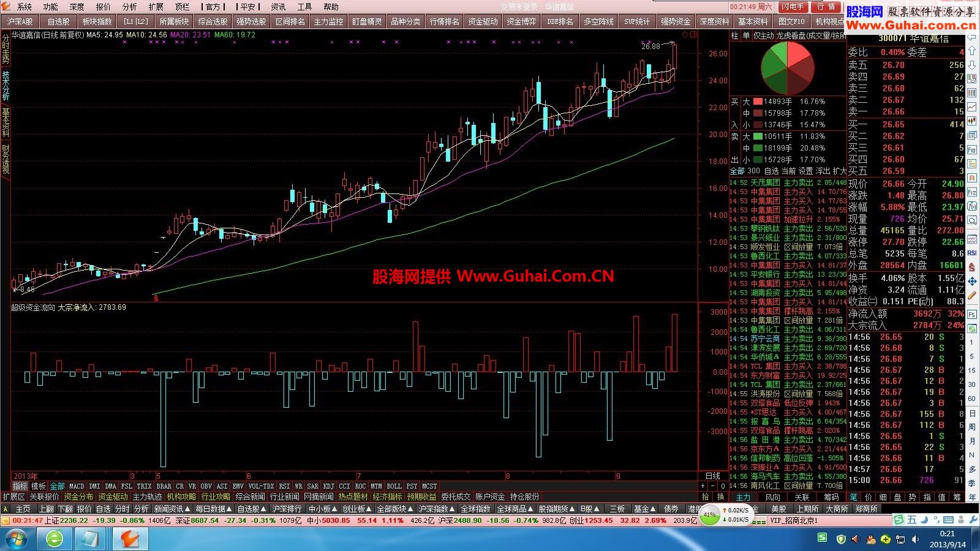Toggle the 日 daily period button
Viewport: 980px width, 551px height.
tap(972, 414)
